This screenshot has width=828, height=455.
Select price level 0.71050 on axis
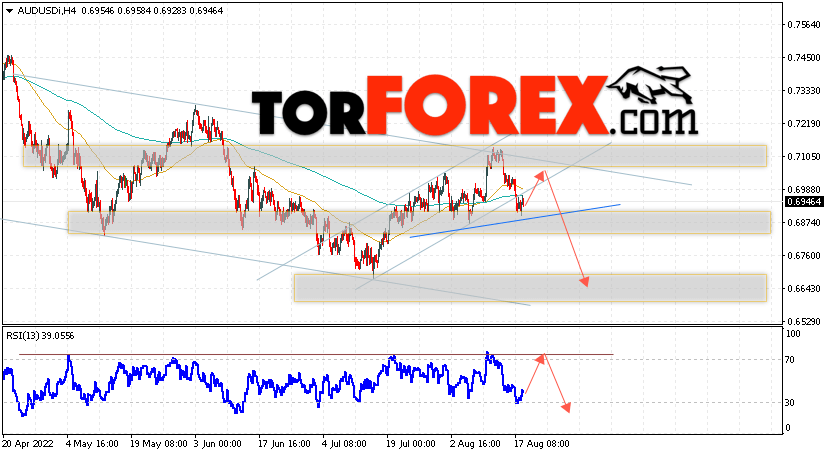tap(805, 156)
